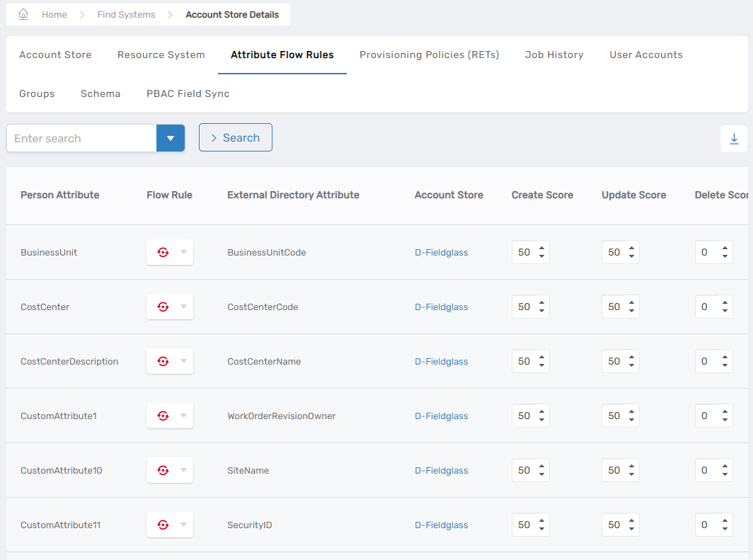Increase the CustomAttribute1 Delete Score value
The width and height of the screenshot is (753, 560).
point(725,411)
